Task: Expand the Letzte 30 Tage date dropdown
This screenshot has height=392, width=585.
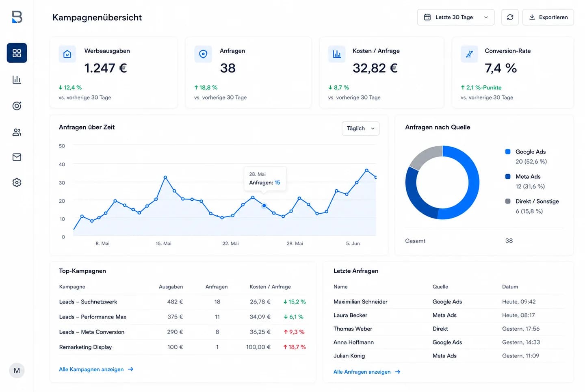Action: [455, 17]
